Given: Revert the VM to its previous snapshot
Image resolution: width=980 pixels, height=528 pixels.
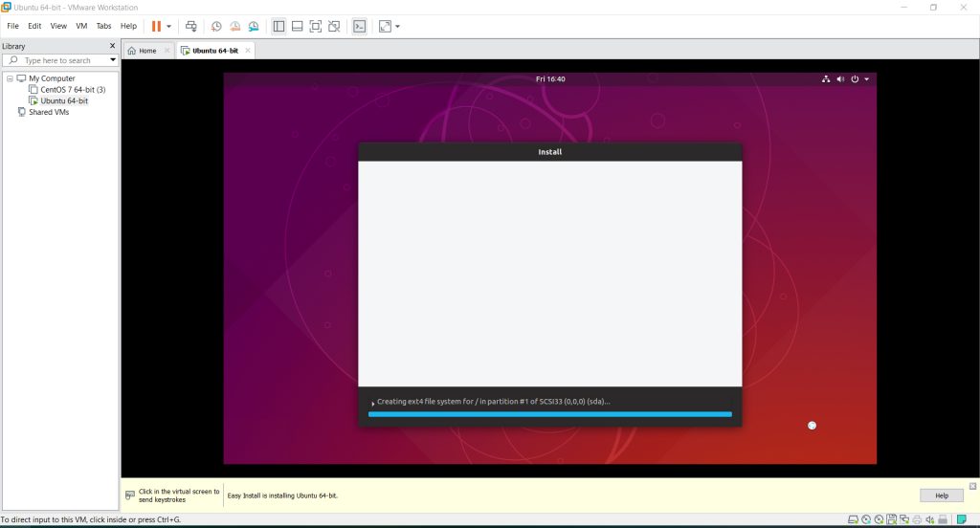Looking at the screenshot, I should click(235, 26).
